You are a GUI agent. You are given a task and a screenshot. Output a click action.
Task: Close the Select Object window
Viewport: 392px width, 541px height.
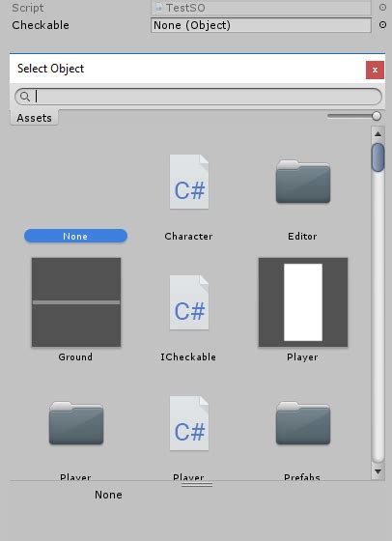point(376,70)
